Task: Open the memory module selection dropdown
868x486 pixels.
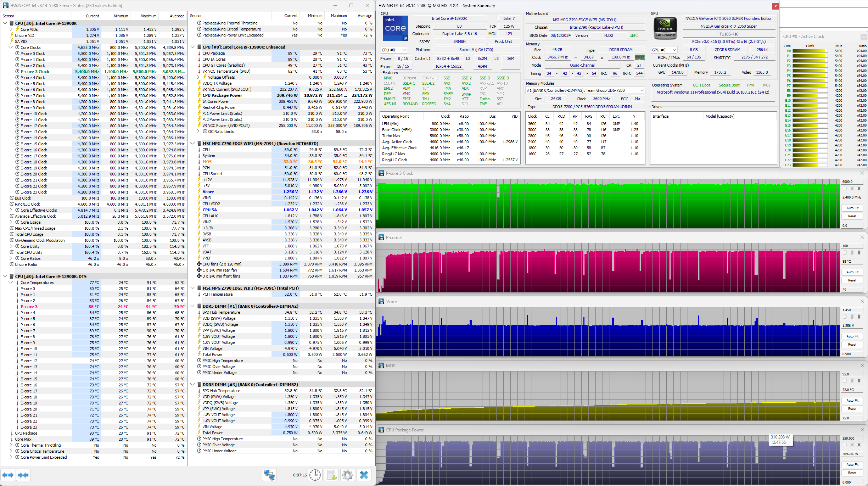Action: pos(585,90)
